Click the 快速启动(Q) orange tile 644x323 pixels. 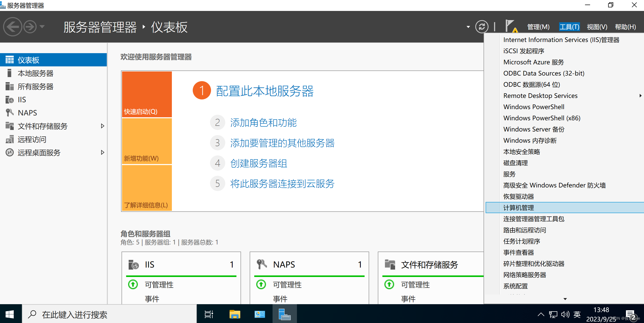tap(147, 94)
